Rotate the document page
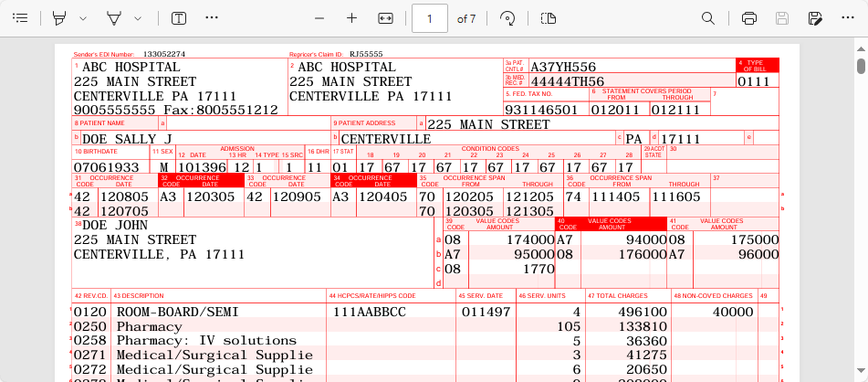The image size is (868, 382). tap(507, 18)
